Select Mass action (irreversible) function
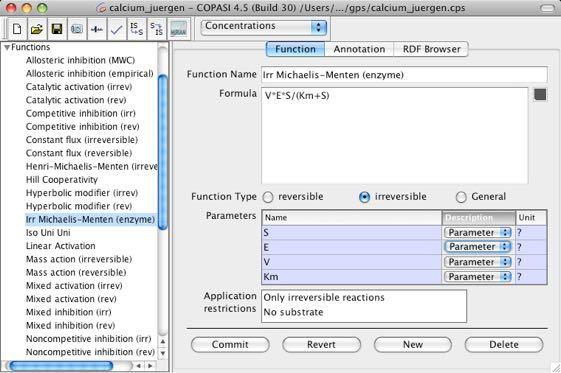 point(79,259)
